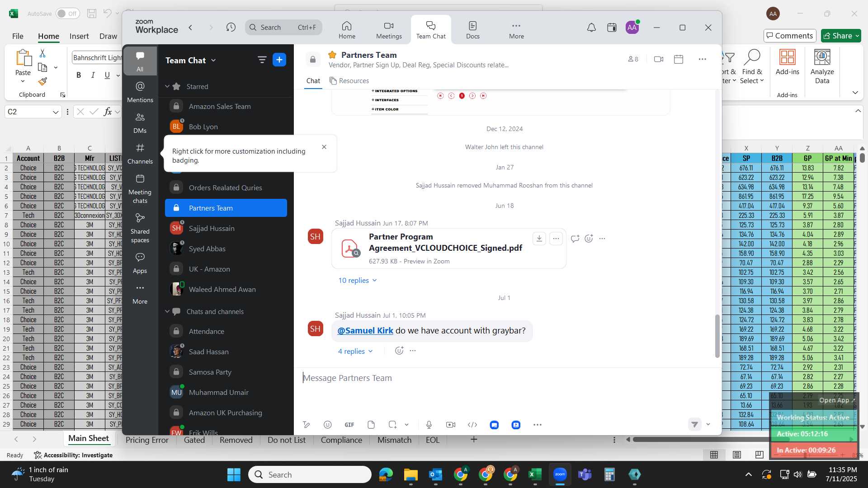
Task: Open Meeting chats in sidebar
Action: (140, 188)
